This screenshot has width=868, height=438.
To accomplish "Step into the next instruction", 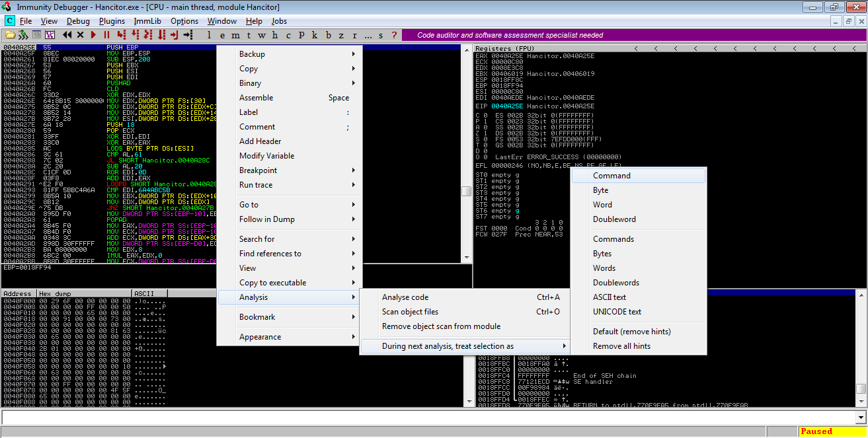I will click(122, 34).
